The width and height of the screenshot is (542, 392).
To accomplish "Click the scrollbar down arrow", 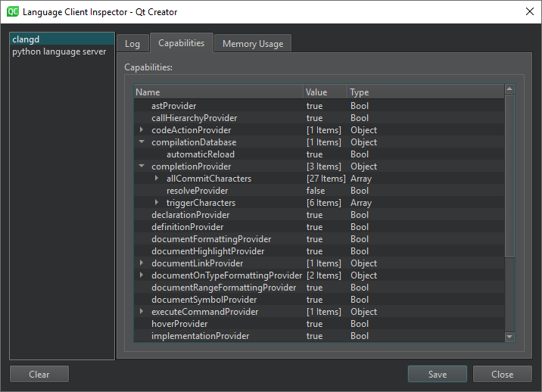I will (x=509, y=337).
